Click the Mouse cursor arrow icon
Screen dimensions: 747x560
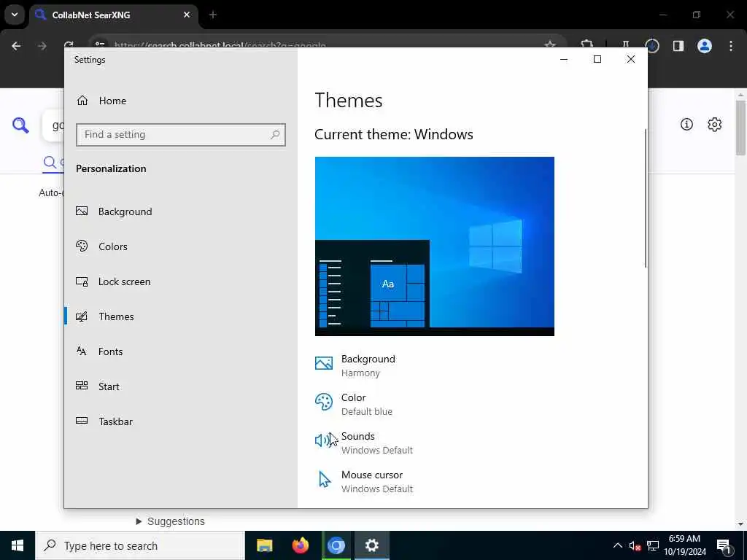pos(325,480)
